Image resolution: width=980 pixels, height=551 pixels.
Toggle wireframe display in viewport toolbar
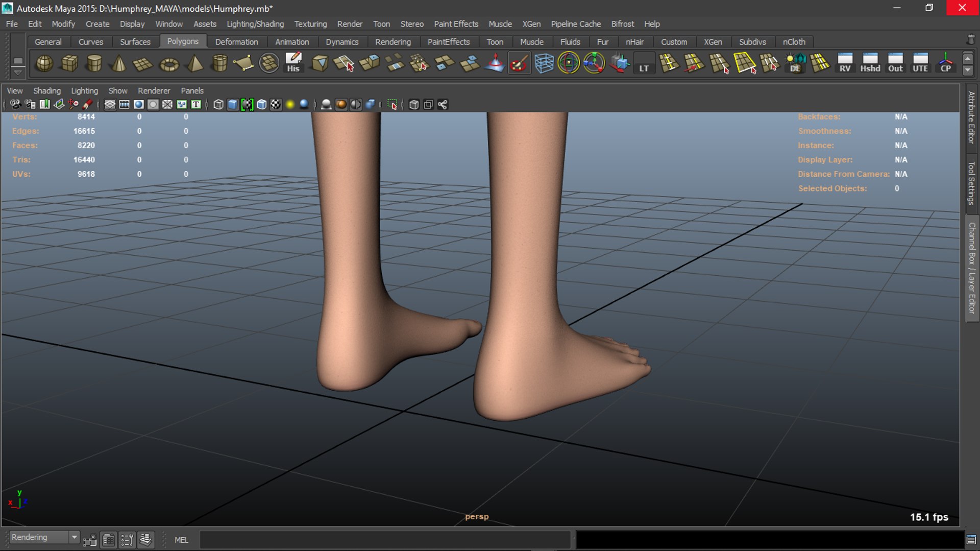[218, 105]
